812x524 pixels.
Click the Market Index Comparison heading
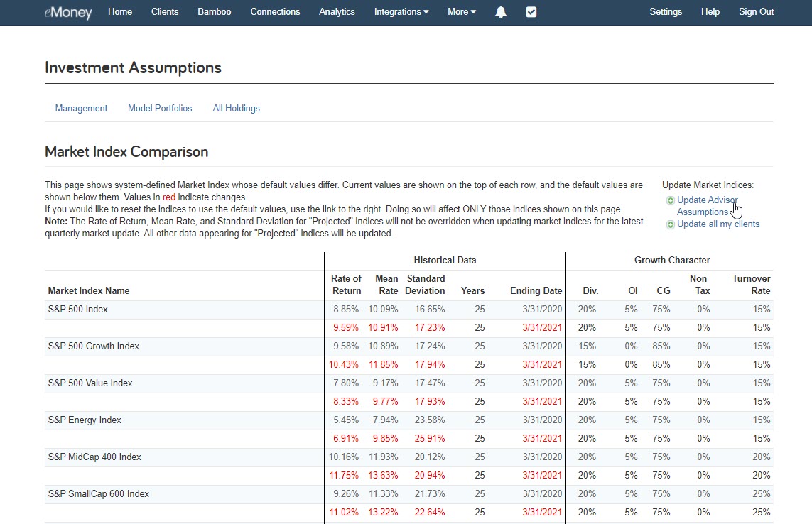126,152
